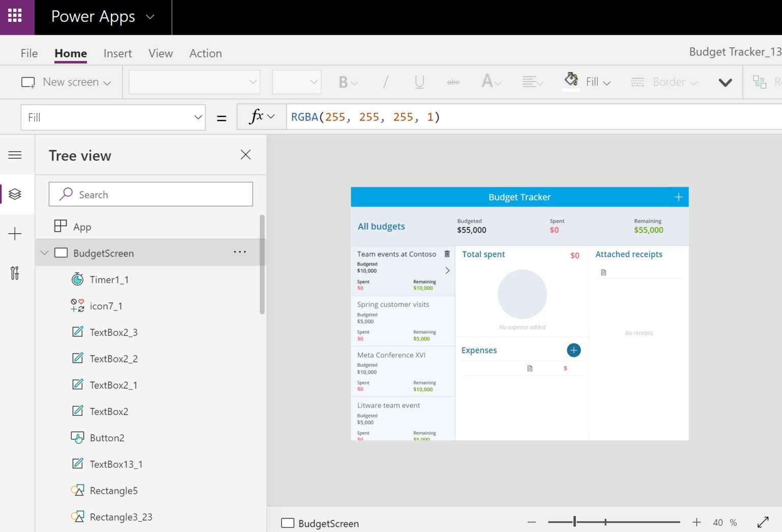This screenshot has height=532, width=782.
Task: Open the Fill property dropdown
Action: tap(198, 117)
